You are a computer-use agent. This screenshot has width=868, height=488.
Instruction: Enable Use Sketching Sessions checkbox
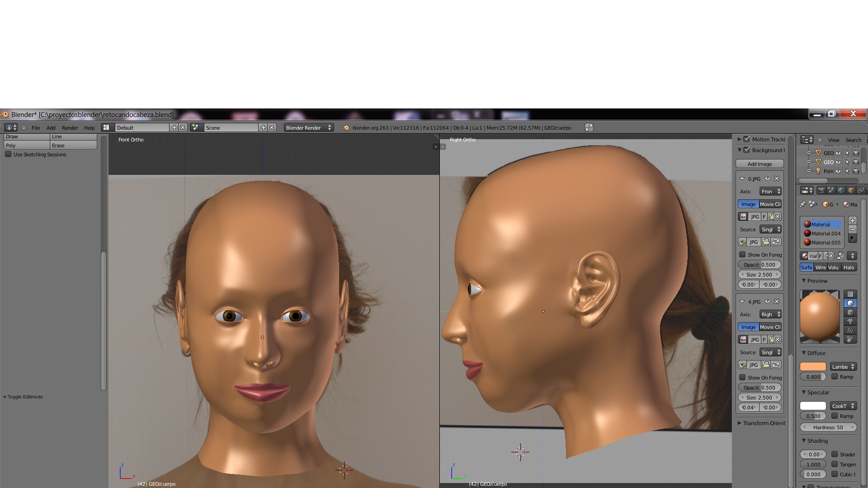click(8, 155)
